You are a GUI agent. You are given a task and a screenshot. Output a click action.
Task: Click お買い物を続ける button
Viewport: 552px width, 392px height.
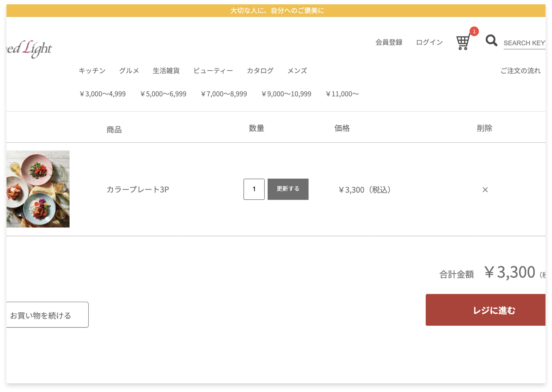[47, 315]
